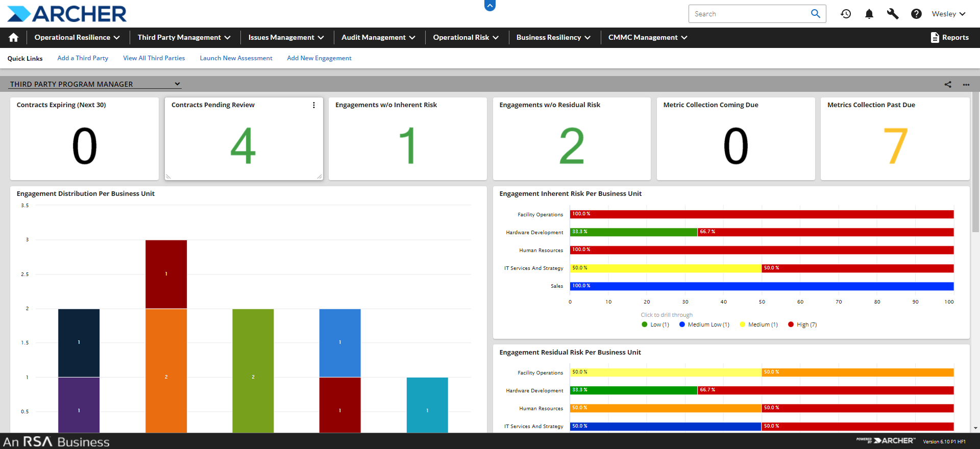Open the Wesley user menu
The height and width of the screenshot is (449, 980).
[x=948, y=14]
